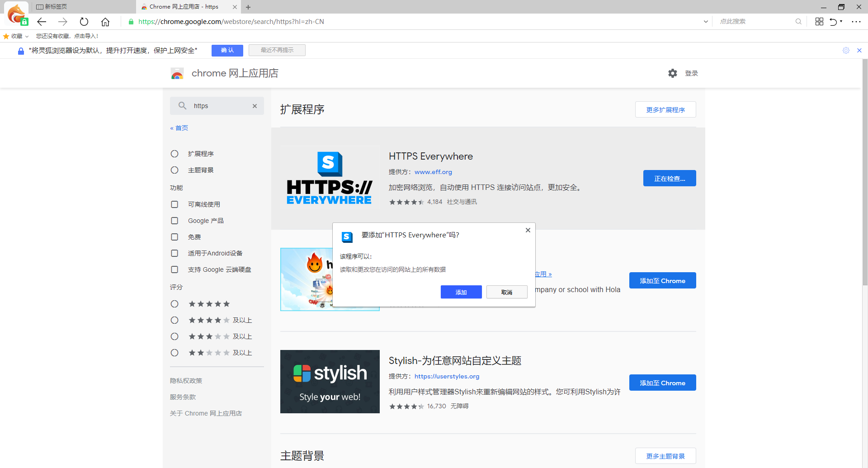Enable 支持 Google 云端硬盘 checkbox
The width and height of the screenshot is (868, 468).
pos(175,269)
